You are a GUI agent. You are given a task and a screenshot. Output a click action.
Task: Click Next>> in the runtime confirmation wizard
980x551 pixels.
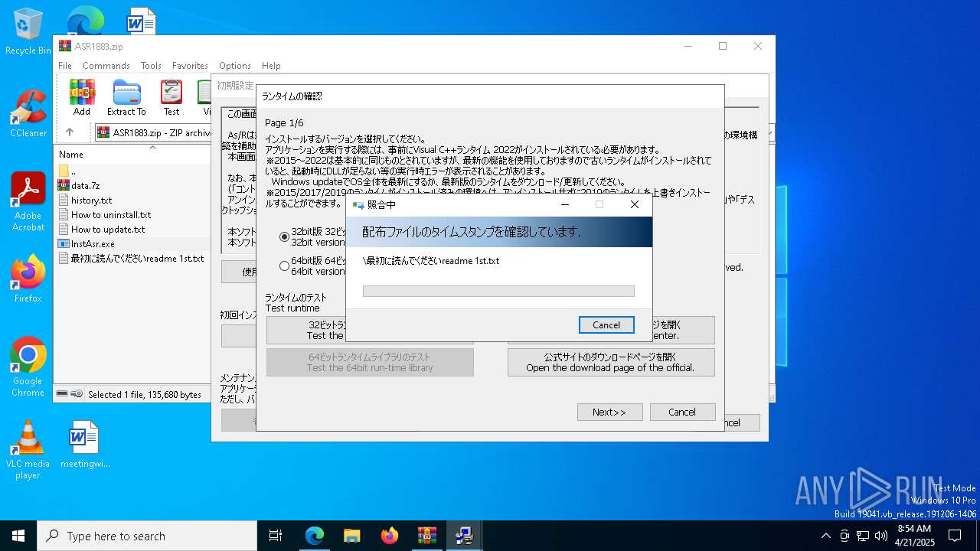pyautogui.click(x=609, y=412)
